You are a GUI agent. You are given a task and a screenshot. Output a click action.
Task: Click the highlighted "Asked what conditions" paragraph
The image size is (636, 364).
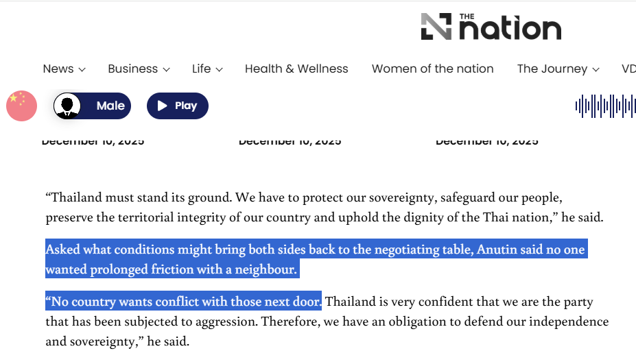315,259
